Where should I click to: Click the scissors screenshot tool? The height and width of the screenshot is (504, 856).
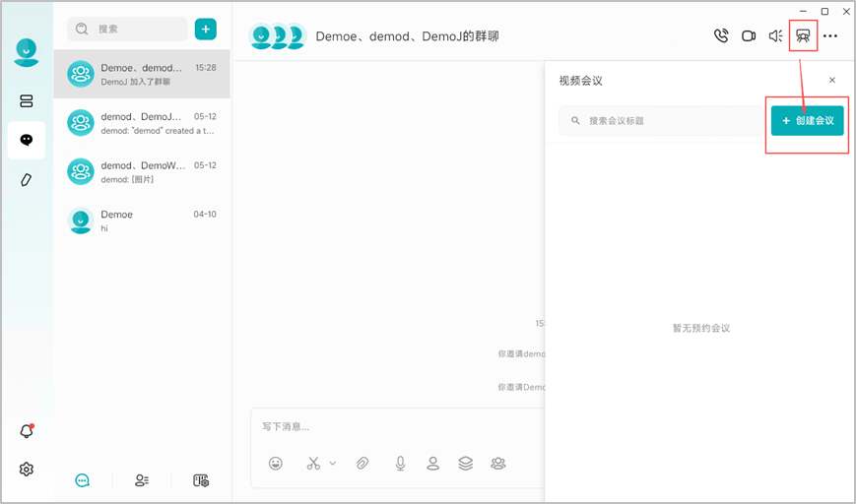(313, 464)
